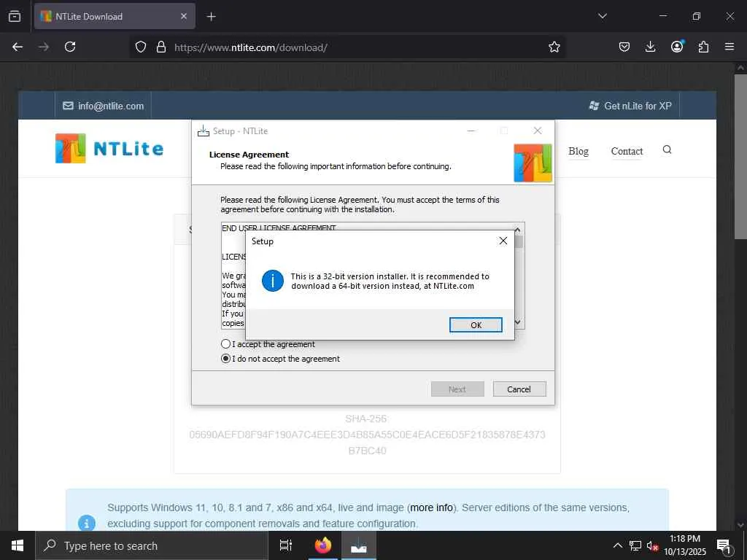747x560 pixels.
Task: Click the blue information icon in dialog
Action: pyautogui.click(x=273, y=281)
